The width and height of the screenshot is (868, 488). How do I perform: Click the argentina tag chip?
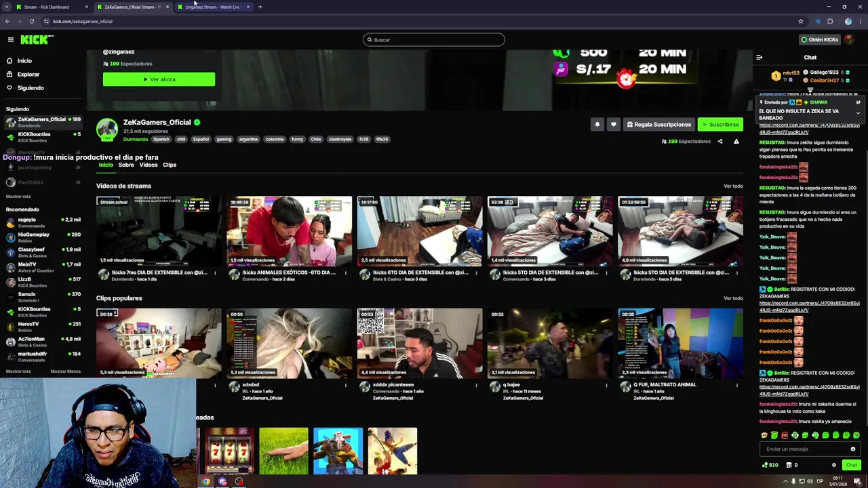[x=248, y=140]
